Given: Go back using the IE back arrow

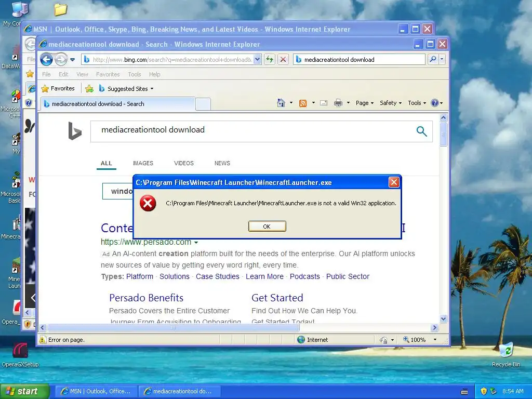Looking at the screenshot, I should click(46, 60).
